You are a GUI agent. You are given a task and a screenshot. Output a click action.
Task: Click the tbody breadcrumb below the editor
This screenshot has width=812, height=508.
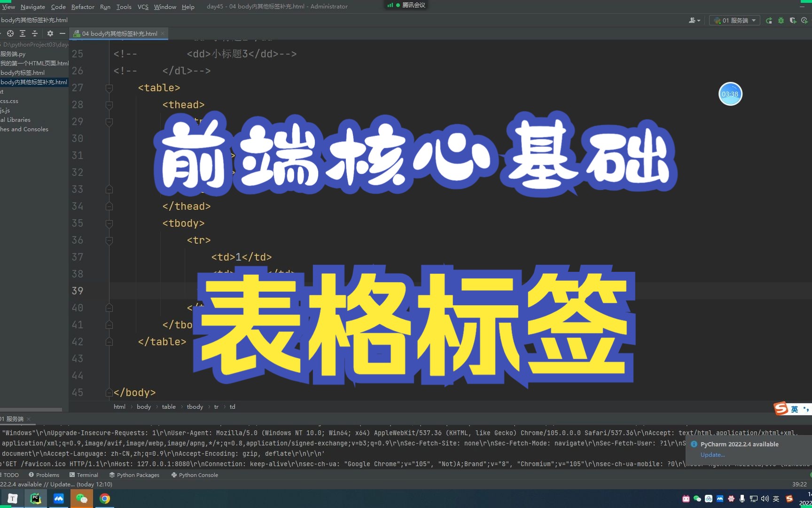pyautogui.click(x=195, y=406)
